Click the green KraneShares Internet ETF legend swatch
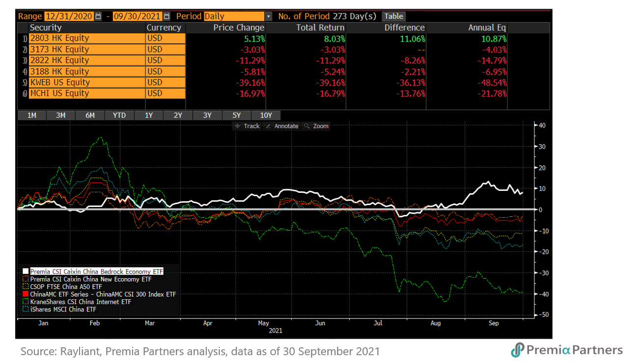Screen dimensions: 634x364 click(26, 302)
